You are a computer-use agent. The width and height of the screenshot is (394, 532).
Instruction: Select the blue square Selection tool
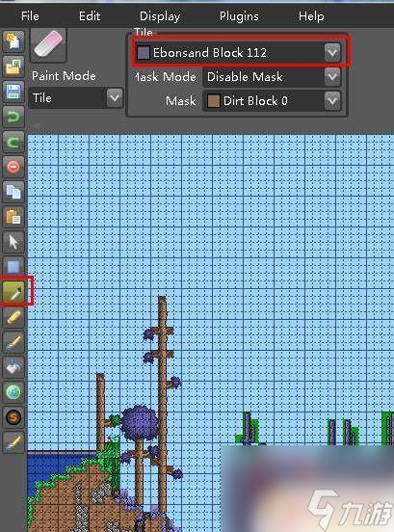click(13, 267)
